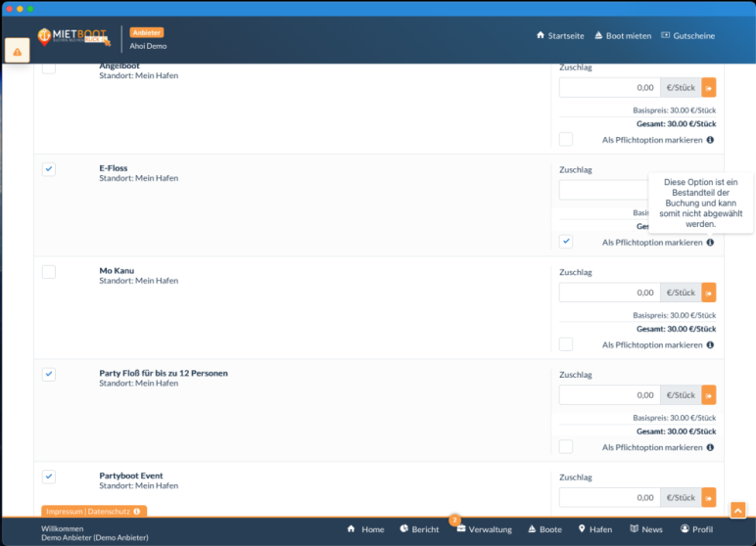
Task: Click the Impressum | Datenschutz button
Action: 94,511
